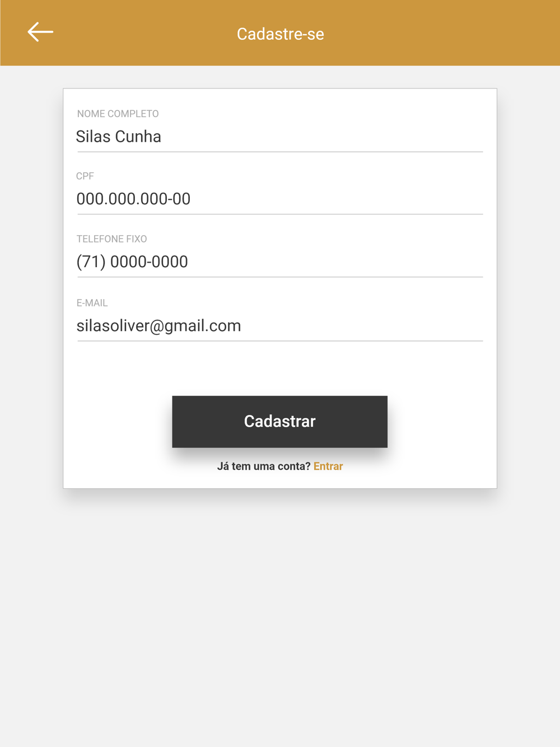Click the CPF field label
The width and height of the screenshot is (560, 747).
(85, 176)
